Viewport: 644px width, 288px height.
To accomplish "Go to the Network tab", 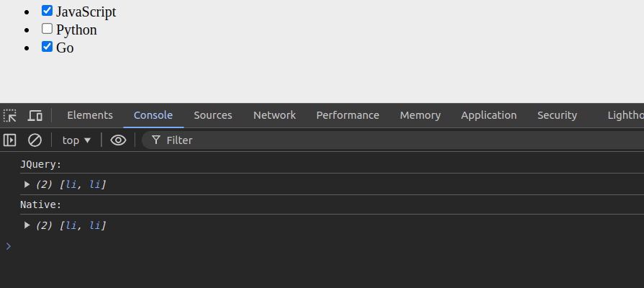I will 274,115.
